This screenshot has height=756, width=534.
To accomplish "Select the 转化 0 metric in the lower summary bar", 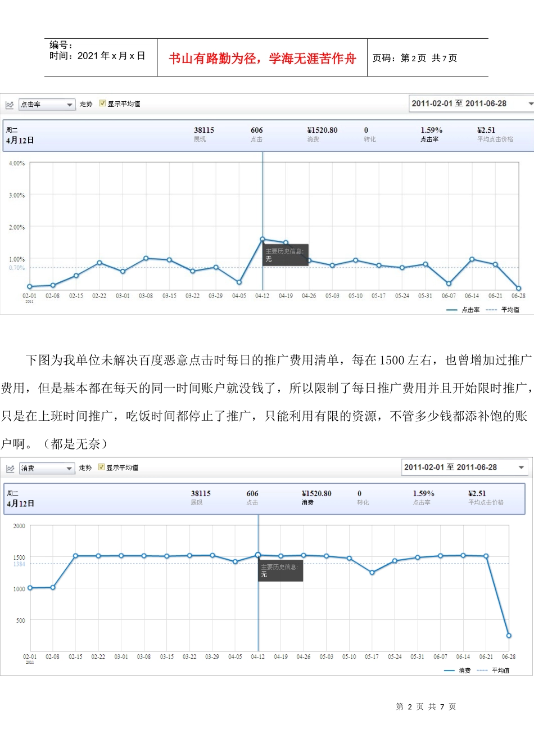I will tap(363, 498).
